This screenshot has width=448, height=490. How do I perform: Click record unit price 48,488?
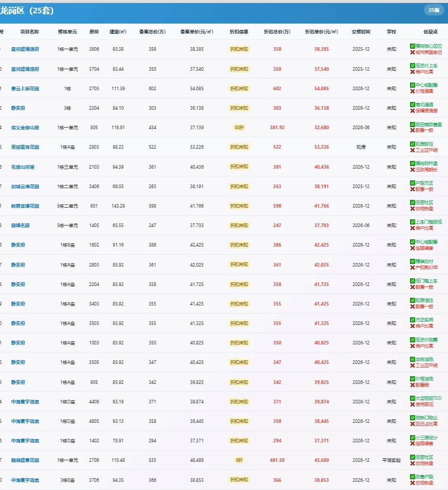click(x=197, y=460)
